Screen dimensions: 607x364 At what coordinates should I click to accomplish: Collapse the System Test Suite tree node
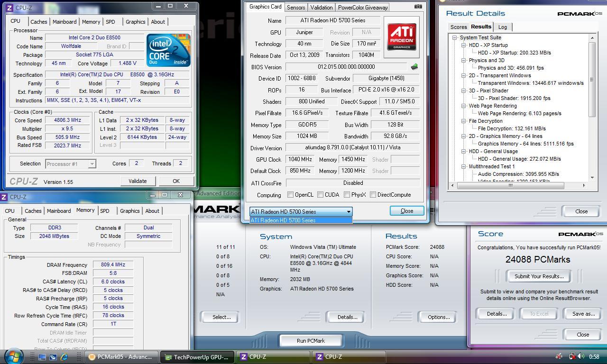pyautogui.click(x=454, y=37)
